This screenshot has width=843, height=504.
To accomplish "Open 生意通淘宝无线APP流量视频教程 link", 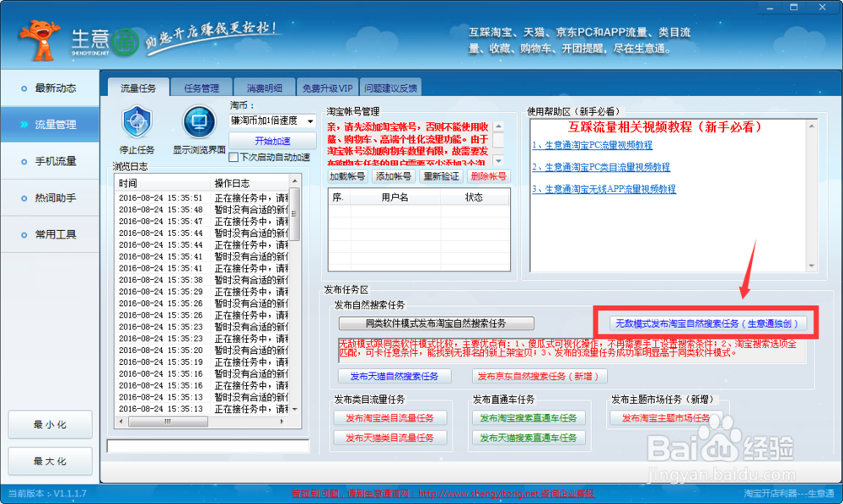I will (604, 189).
